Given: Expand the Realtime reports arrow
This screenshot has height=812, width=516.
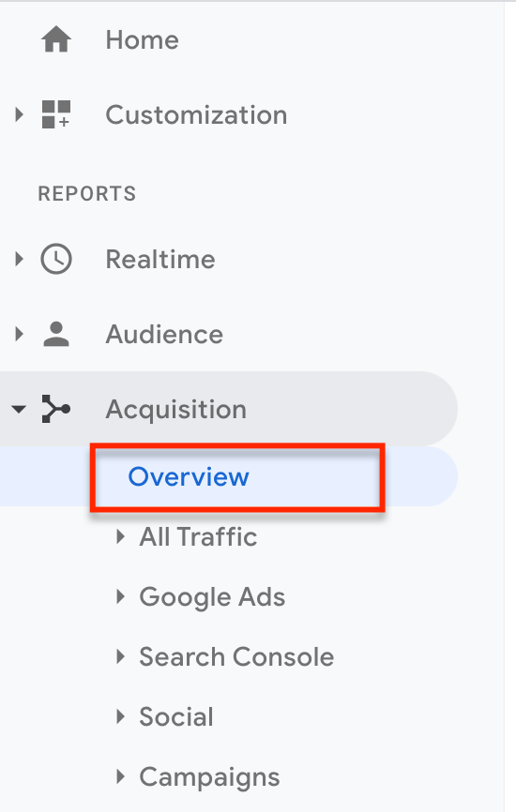Looking at the screenshot, I should click(x=19, y=259).
